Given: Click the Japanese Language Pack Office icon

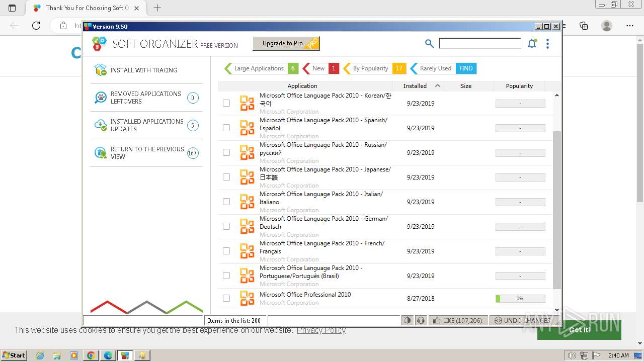Looking at the screenshot, I should click(x=247, y=177).
